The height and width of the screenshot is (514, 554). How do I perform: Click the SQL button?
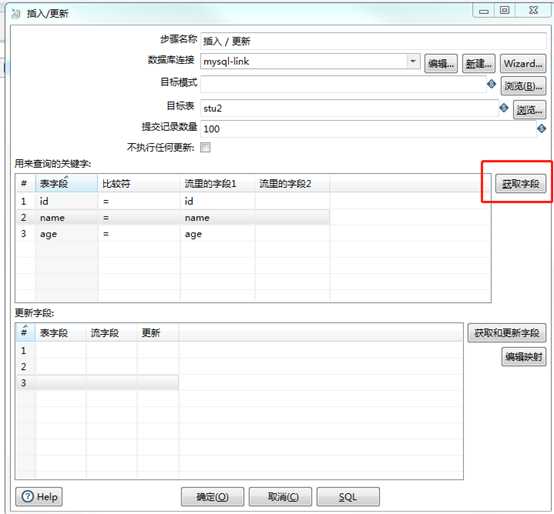(348, 497)
